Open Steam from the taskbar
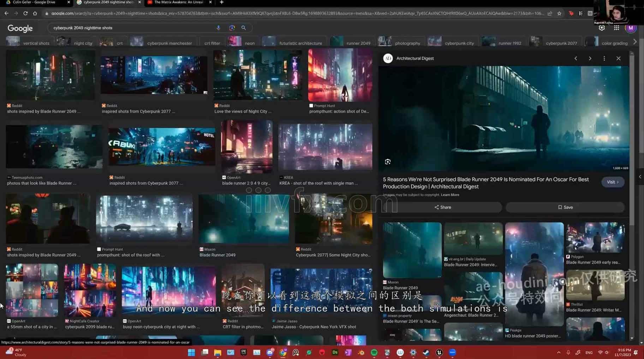The width and height of the screenshot is (644, 359). (x=426, y=352)
